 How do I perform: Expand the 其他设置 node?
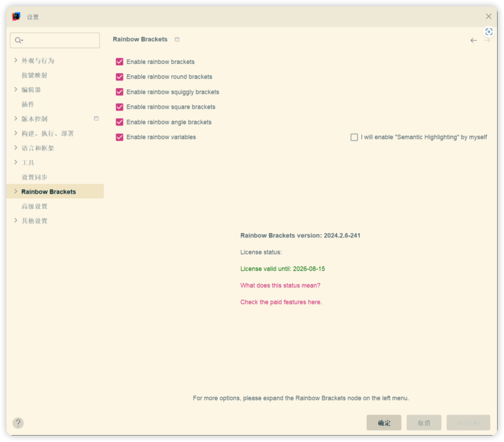pyautogui.click(x=15, y=220)
